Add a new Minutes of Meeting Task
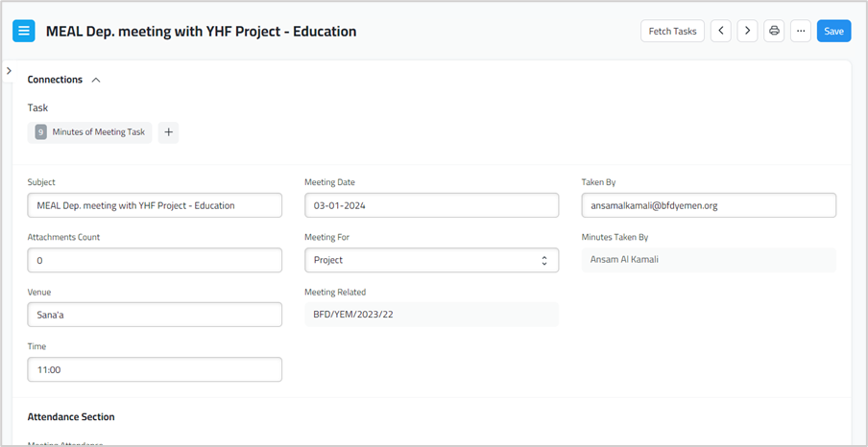This screenshot has height=447, width=868. 168,132
